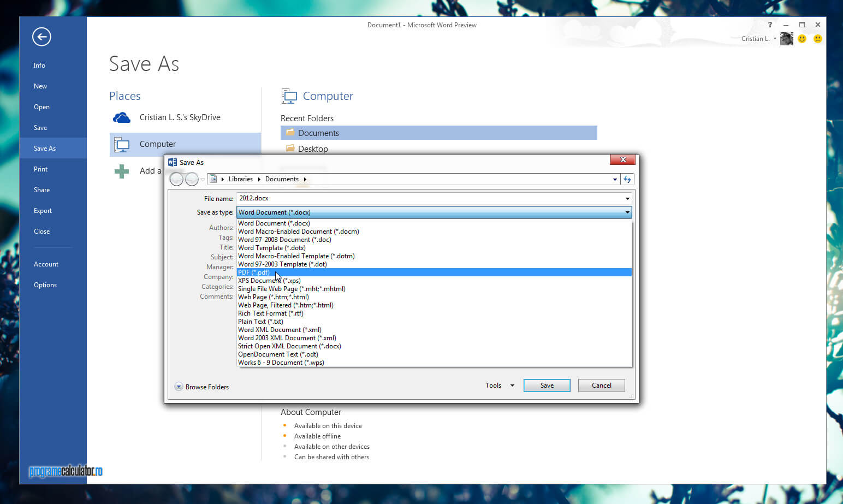This screenshot has height=504, width=843.
Task: Select Word Macro-Enabled Template (*.dotm)
Action: click(434, 256)
